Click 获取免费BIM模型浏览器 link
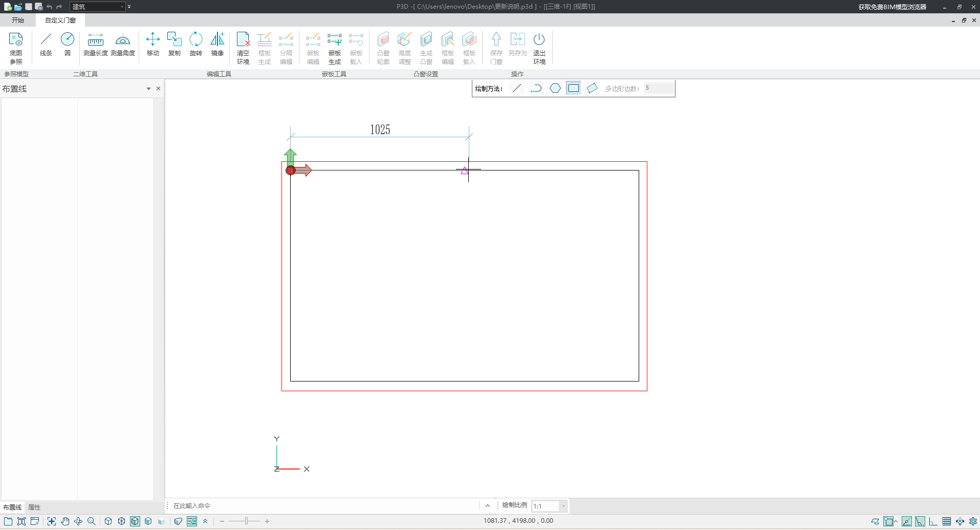This screenshot has height=530, width=980. [892, 7]
